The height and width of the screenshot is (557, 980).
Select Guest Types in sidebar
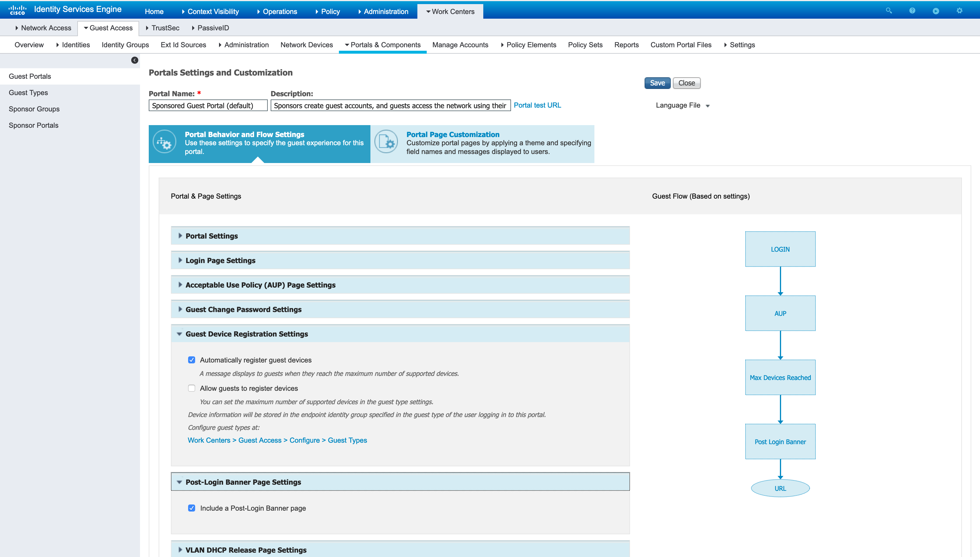tap(70, 92)
